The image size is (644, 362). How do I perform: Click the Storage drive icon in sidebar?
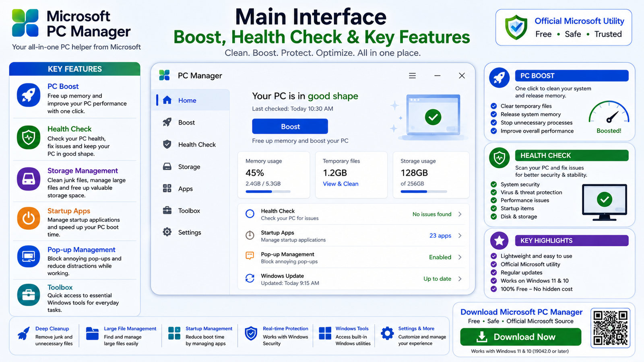(x=167, y=167)
